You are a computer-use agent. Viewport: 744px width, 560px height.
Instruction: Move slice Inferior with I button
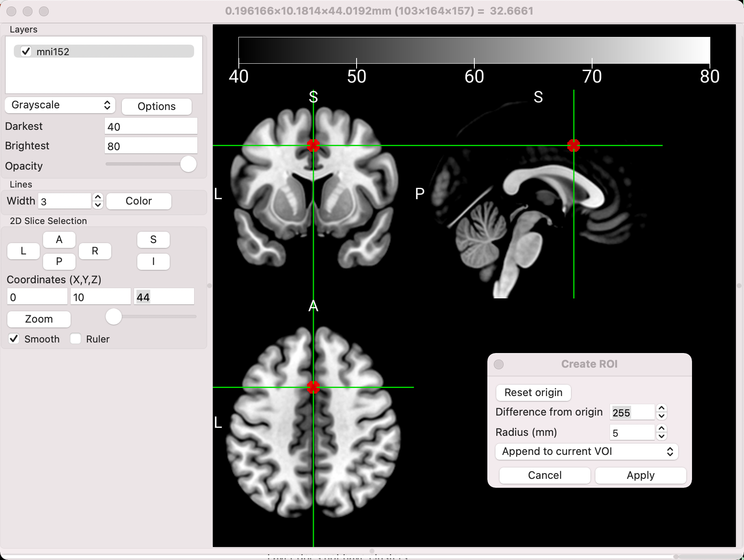click(x=154, y=262)
